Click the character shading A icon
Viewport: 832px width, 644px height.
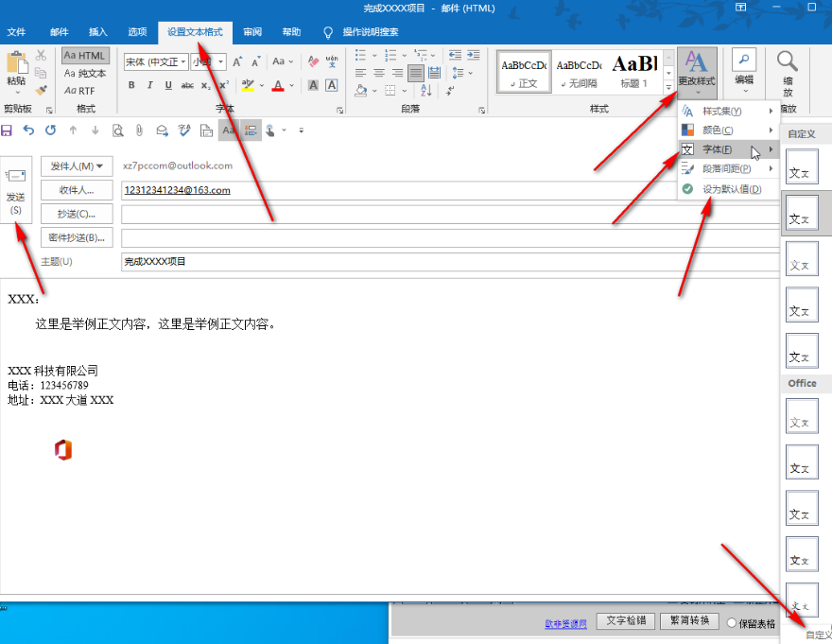click(313, 85)
